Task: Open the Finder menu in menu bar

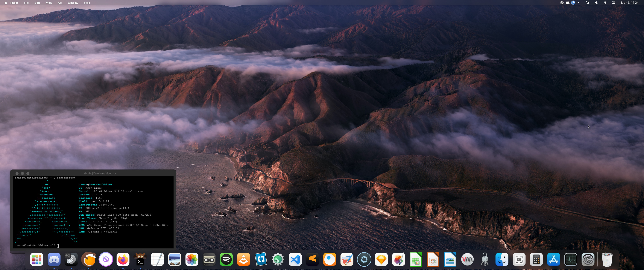Action: click(x=14, y=3)
